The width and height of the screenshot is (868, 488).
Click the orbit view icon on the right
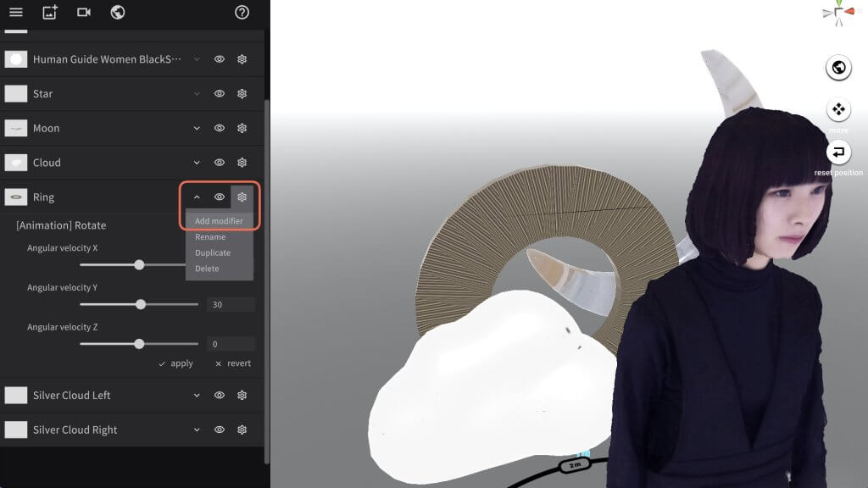pos(838,68)
